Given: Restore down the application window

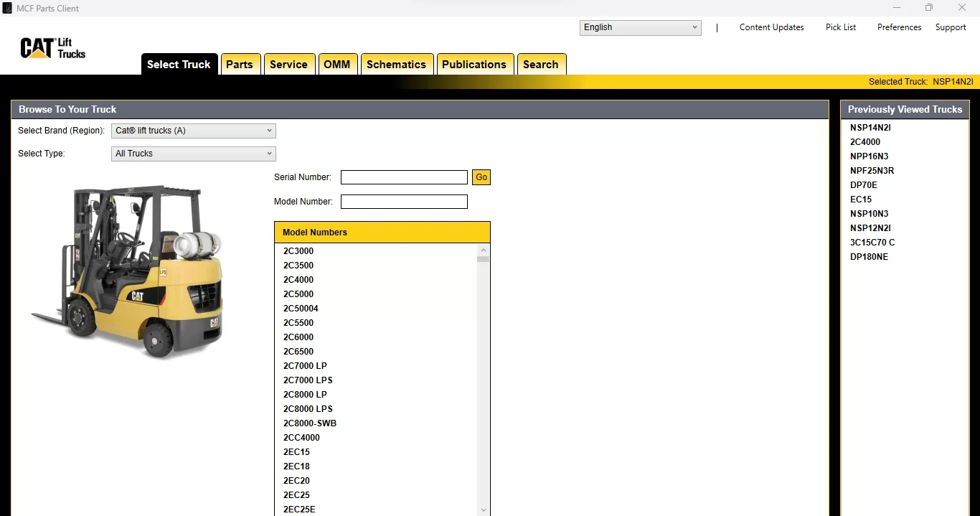Looking at the screenshot, I should 929,8.
